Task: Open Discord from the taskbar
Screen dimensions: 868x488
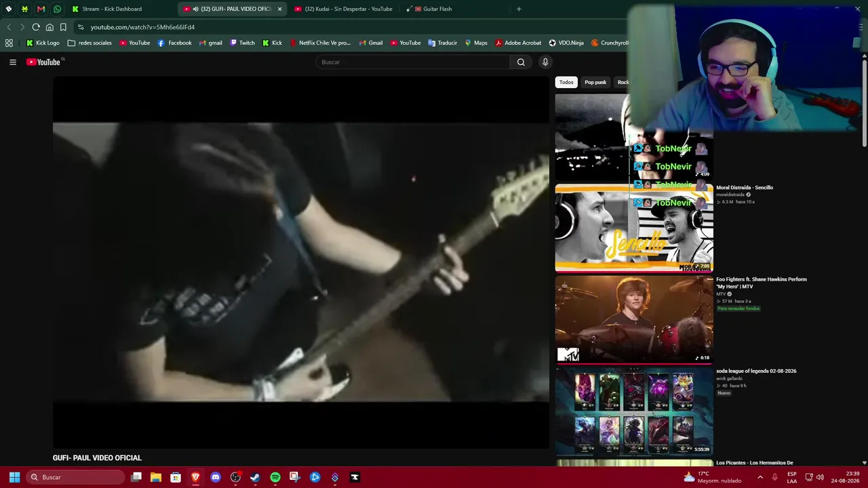Action: coord(216,477)
